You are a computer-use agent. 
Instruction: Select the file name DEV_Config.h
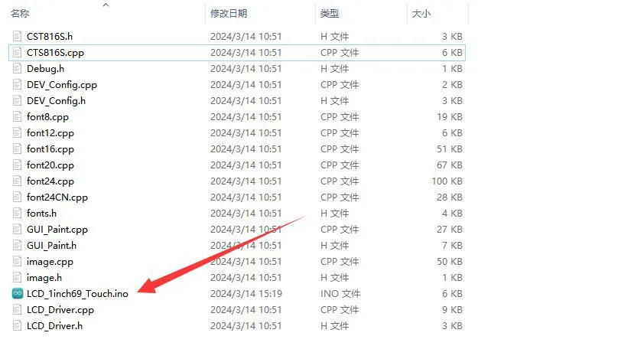57,101
